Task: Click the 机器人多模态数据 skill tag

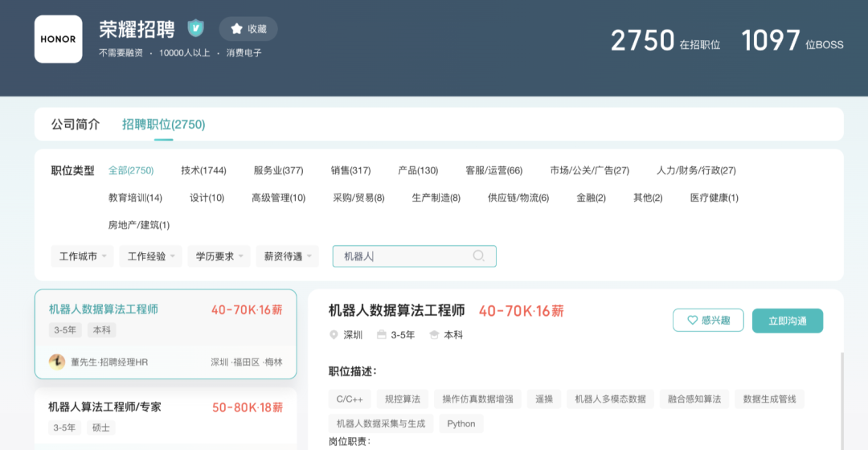Action: point(610,399)
